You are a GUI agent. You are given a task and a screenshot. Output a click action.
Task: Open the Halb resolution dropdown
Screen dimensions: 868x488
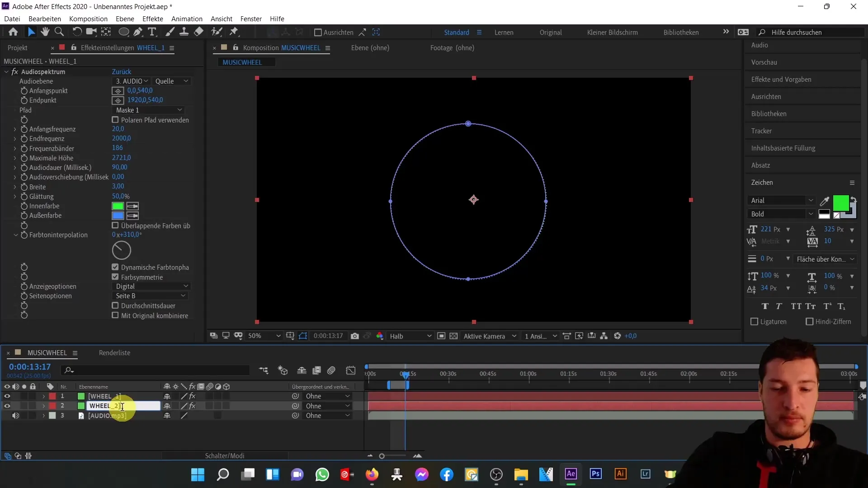[410, 336]
